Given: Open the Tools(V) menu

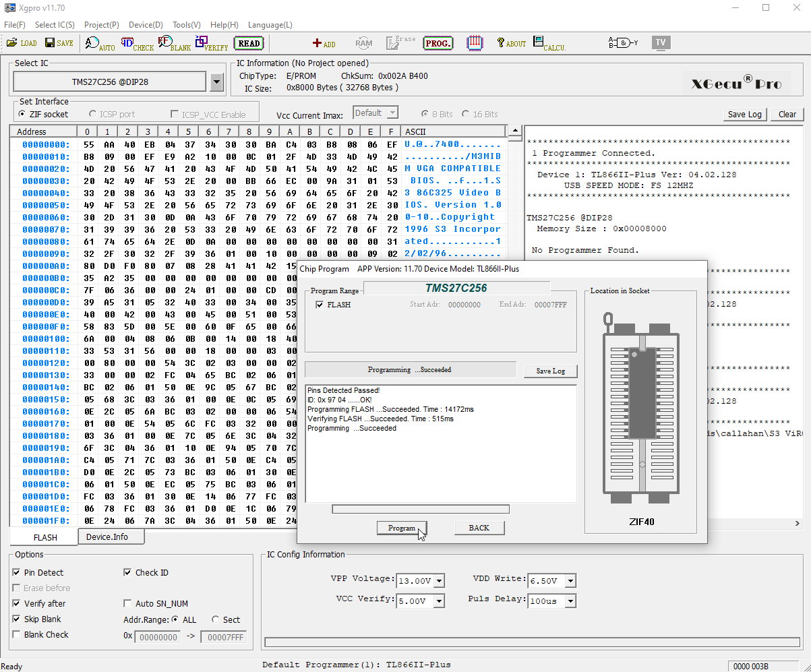Looking at the screenshot, I should [187, 25].
